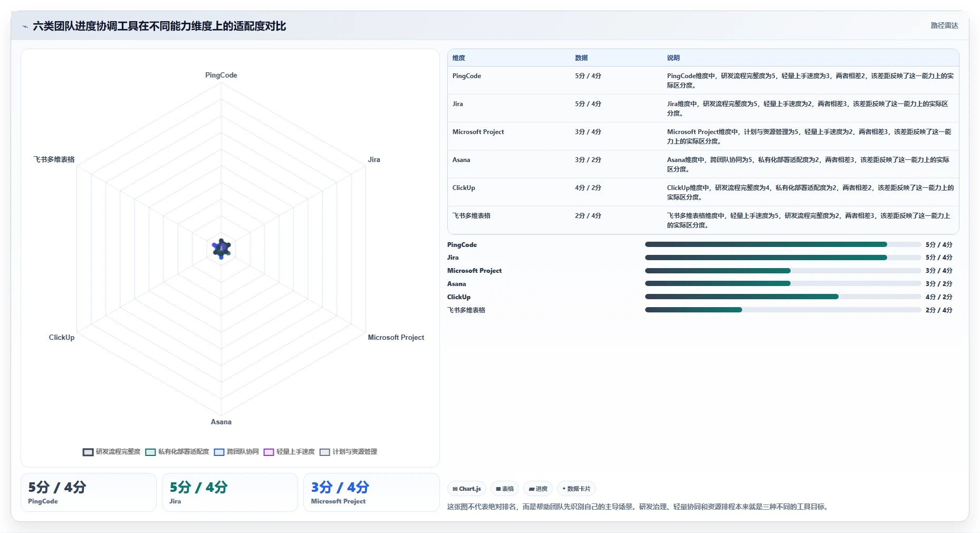Open the Jira 5分 / 4分 data card
Image resolution: width=980 pixels, height=533 pixels.
pos(230,492)
